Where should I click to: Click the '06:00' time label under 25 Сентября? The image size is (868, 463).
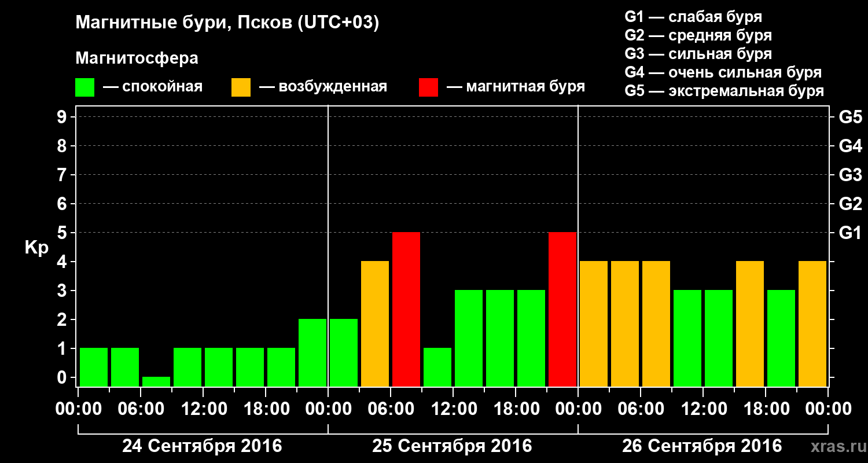pyautogui.click(x=391, y=409)
